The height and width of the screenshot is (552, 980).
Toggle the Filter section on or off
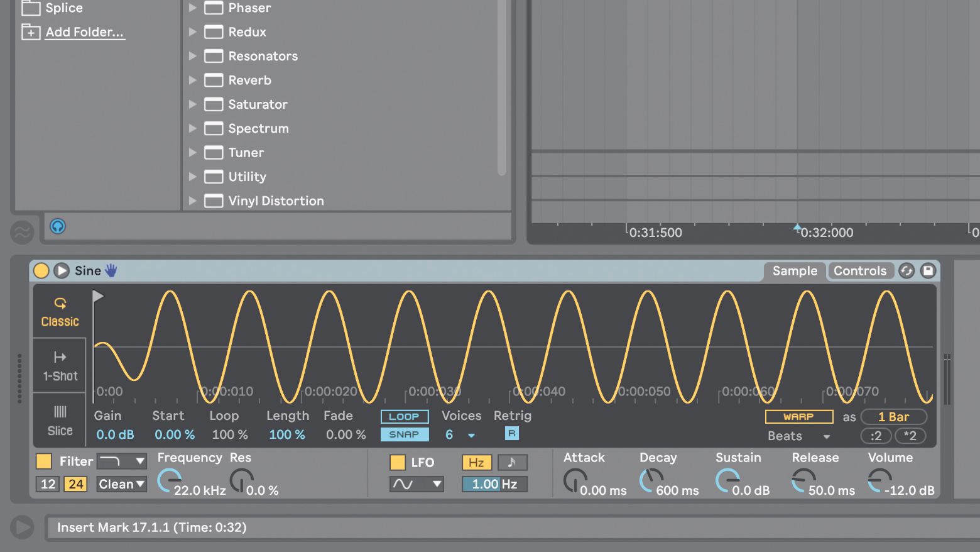click(x=43, y=461)
